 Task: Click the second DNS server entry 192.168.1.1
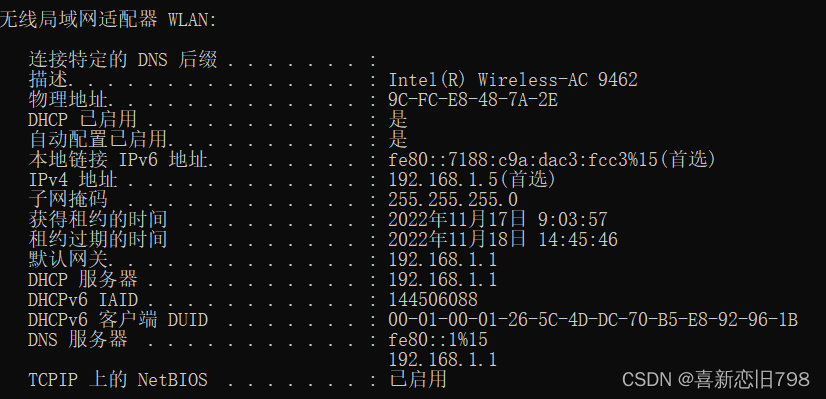pos(442,360)
